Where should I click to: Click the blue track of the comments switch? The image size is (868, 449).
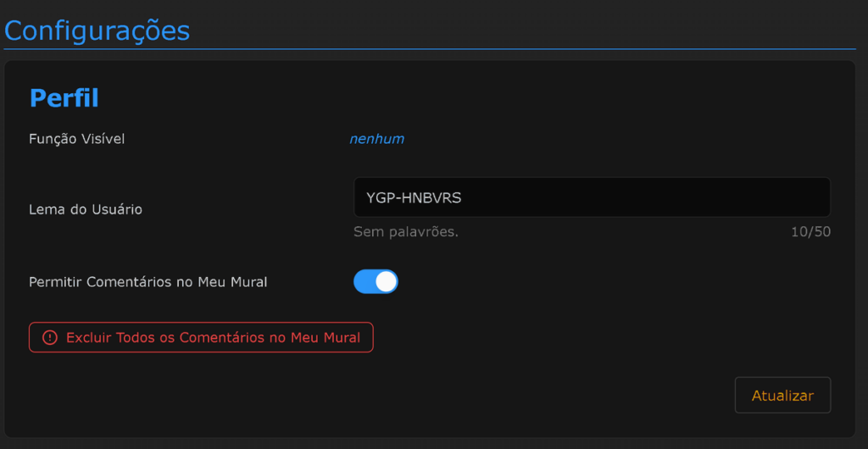pos(364,282)
